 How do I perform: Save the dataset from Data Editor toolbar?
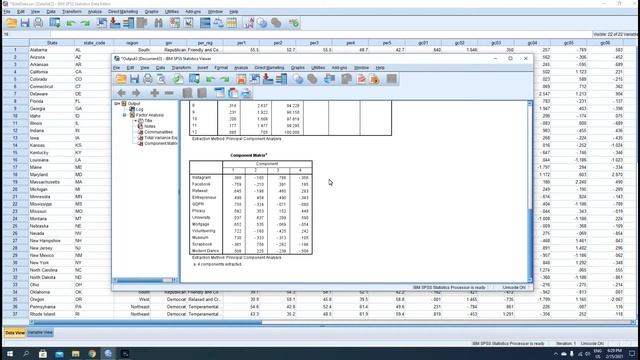point(25,23)
